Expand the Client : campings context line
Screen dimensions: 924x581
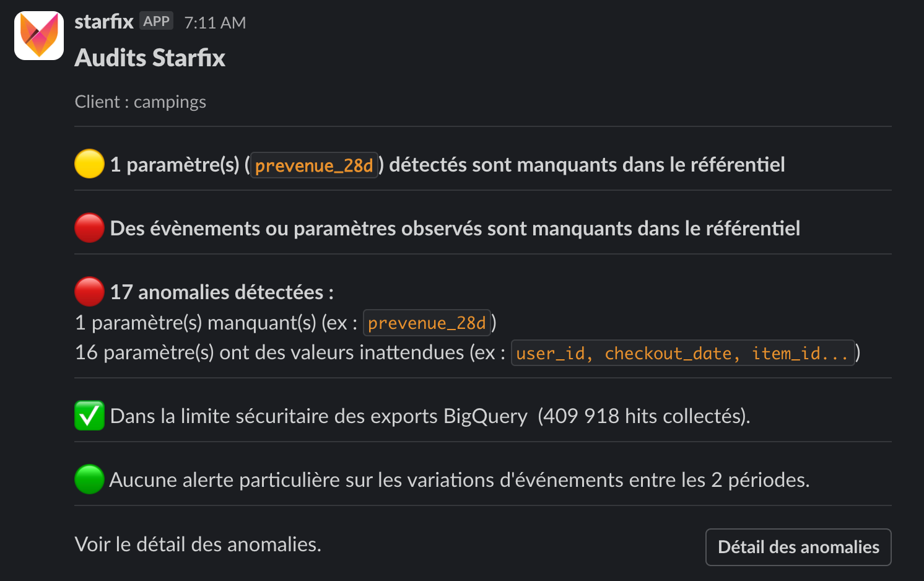(141, 102)
